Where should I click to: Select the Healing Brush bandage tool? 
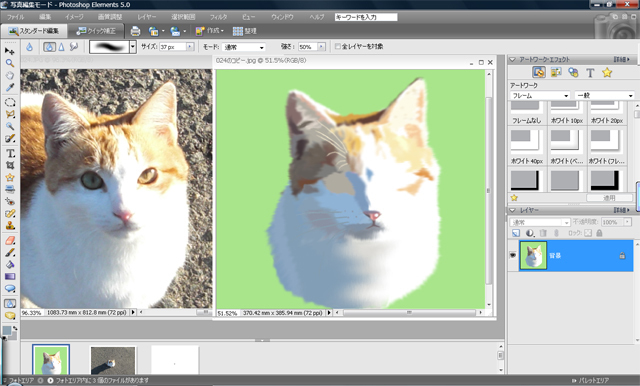[x=10, y=213]
